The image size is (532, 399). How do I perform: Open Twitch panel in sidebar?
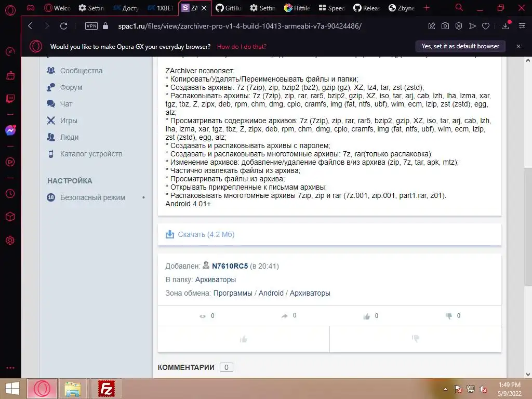point(10,99)
